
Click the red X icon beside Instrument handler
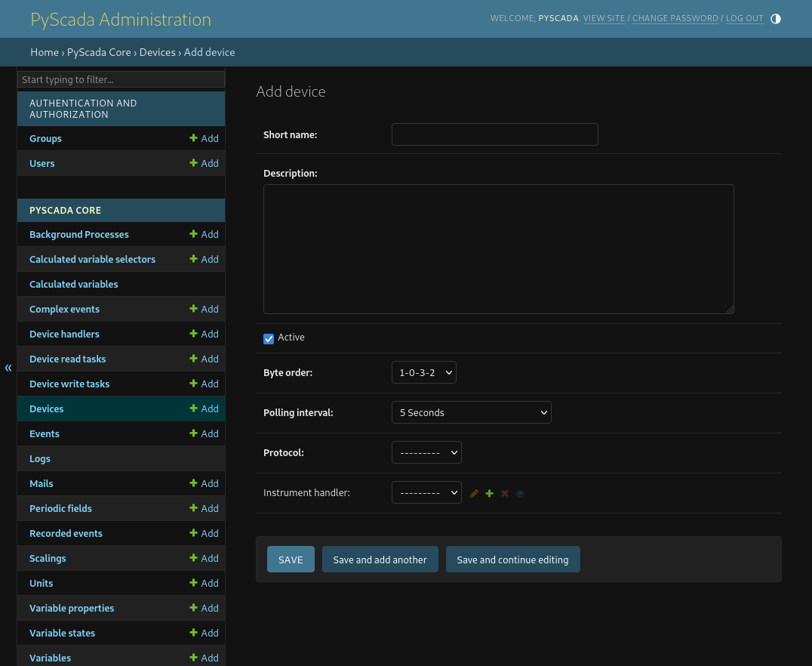point(505,493)
